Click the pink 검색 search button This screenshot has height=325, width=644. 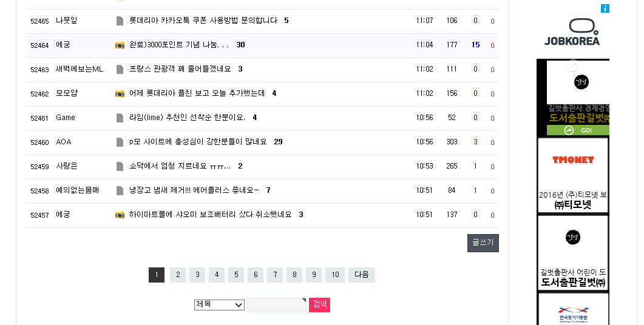[319, 305]
